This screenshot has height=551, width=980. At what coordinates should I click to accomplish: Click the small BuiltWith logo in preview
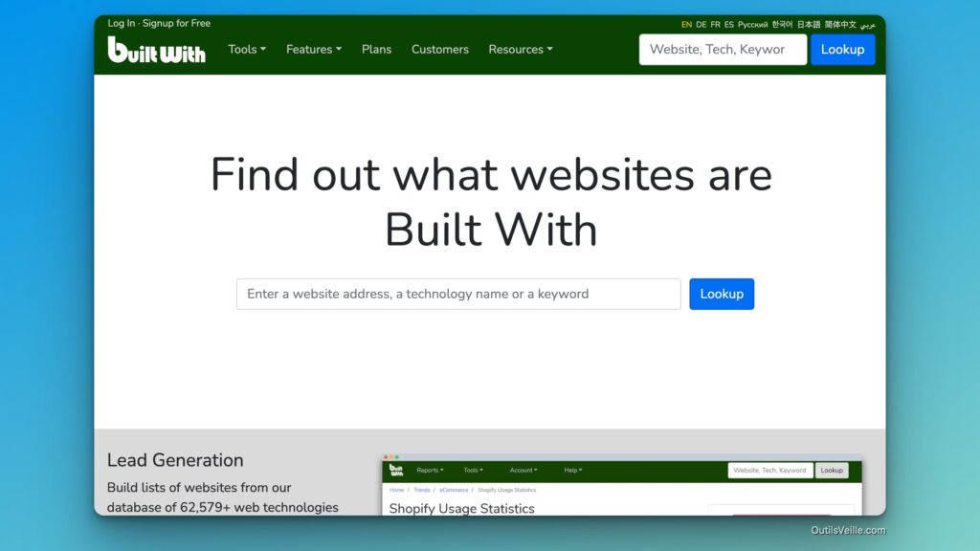(x=396, y=470)
